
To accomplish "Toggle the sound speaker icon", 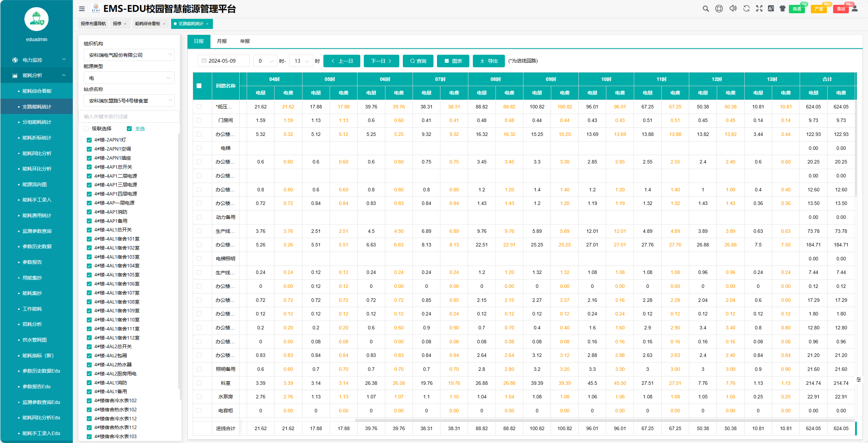I will (x=733, y=9).
